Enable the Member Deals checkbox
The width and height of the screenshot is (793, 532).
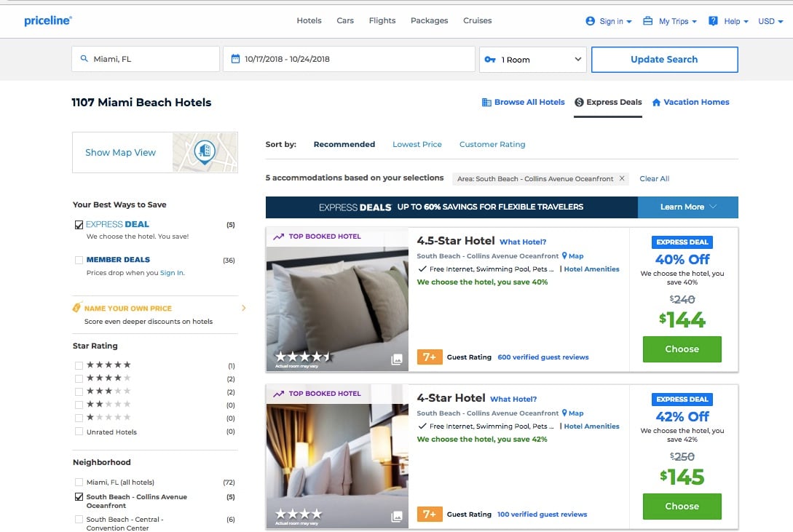tap(79, 260)
